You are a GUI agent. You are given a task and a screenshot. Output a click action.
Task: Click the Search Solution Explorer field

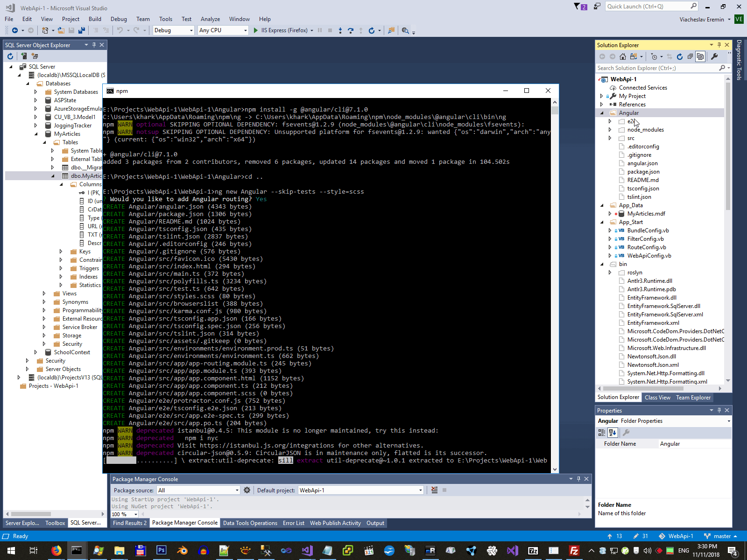tap(658, 68)
